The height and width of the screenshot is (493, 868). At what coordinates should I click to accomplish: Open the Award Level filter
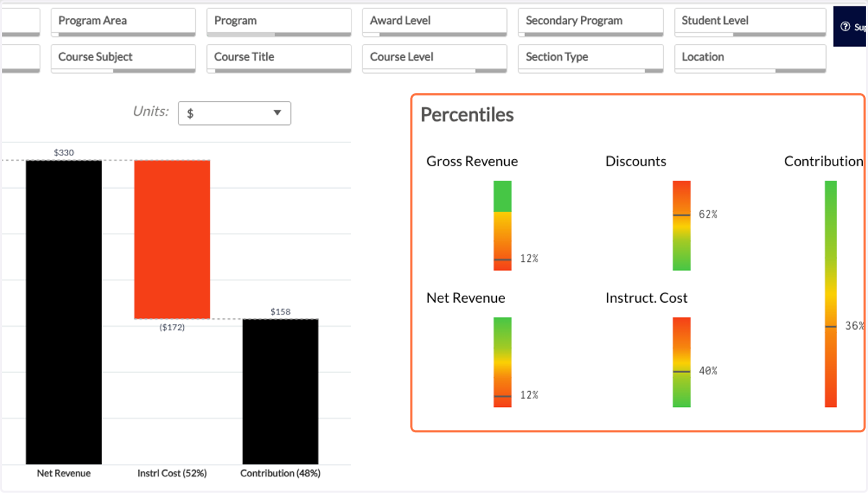click(435, 22)
